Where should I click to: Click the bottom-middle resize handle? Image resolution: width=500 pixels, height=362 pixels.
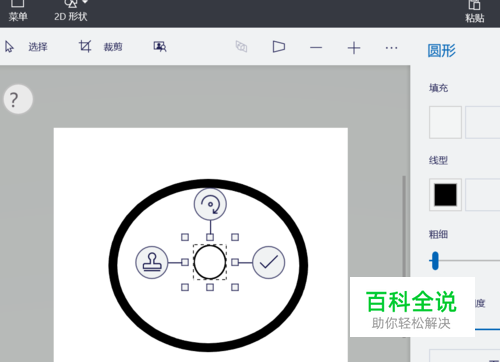point(210,287)
